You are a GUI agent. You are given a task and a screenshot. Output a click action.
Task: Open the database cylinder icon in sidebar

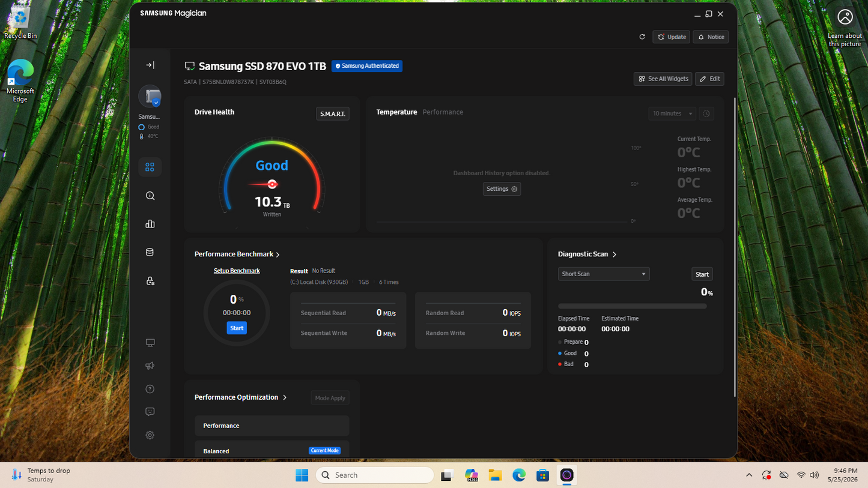click(150, 252)
